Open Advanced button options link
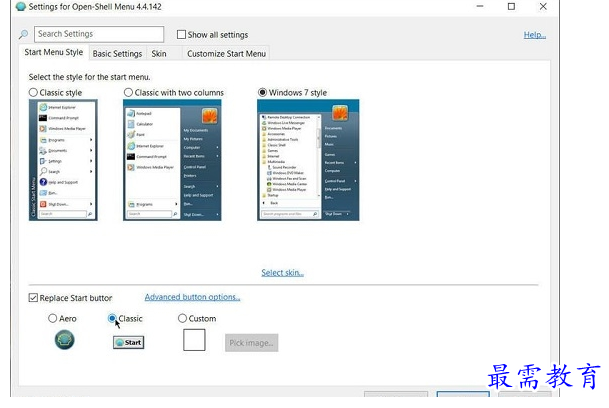This screenshot has height=408, width=609. [192, 297]
